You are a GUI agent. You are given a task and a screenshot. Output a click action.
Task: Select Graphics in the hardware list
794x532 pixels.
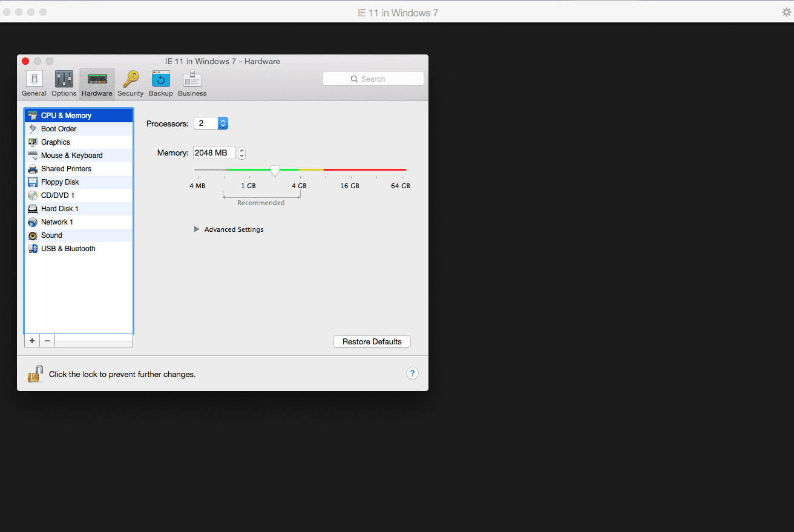[x=56, y=142]
